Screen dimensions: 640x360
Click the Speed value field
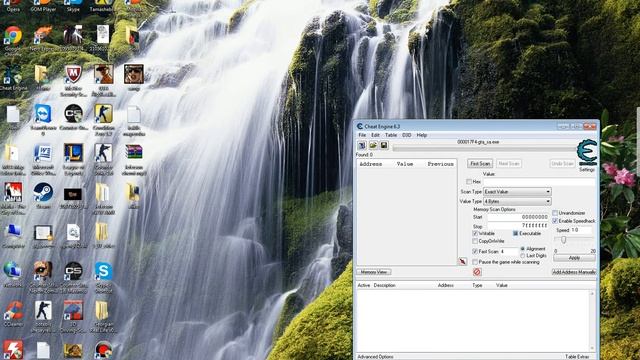(x=581, y=230)
